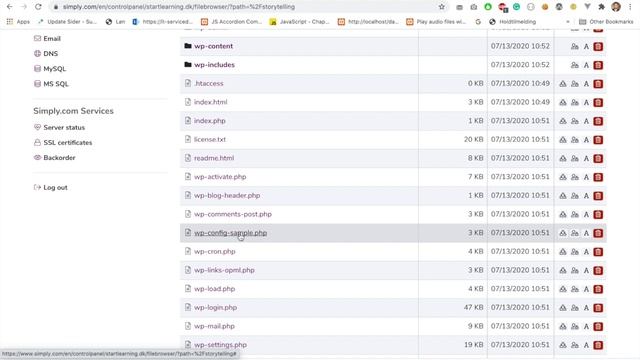This screenshot has height=360, width=640.
Task: Open the wp-content folder
Action: [213, 46]
